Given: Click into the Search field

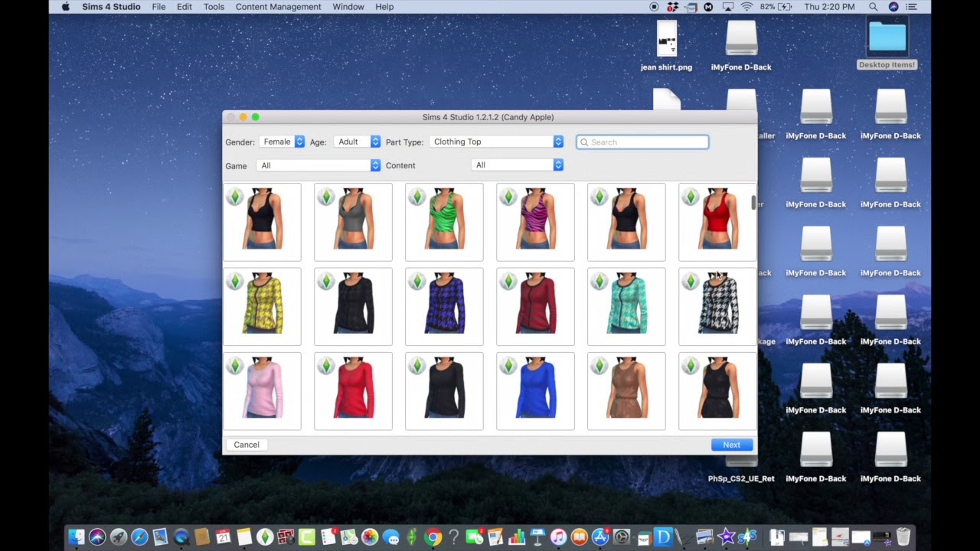Looking at the screenshot, I should pyautogui.click(x=642, y=142).
